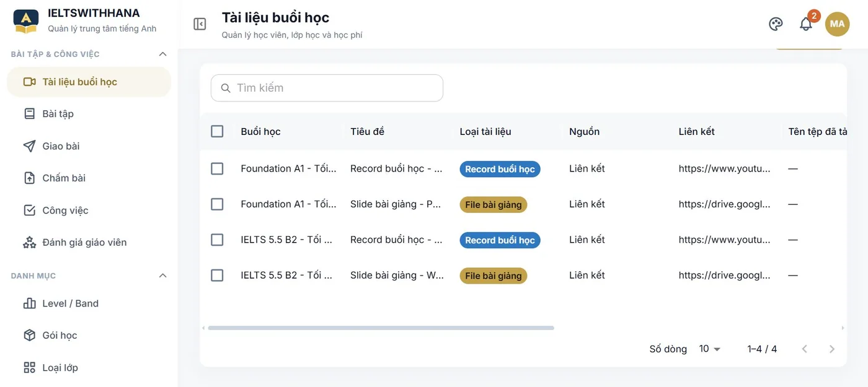Click the book icon beside Bài tập
Viewport: 868px width, 387px height.
pos(29,114)
